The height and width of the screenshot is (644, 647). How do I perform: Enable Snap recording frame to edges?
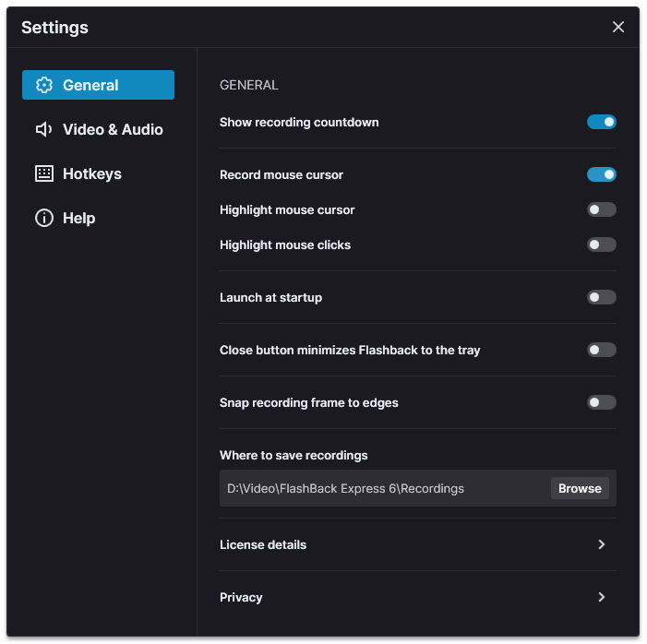point(601,402)
